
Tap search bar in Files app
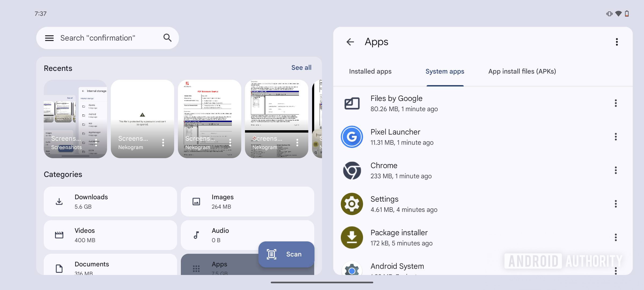107,38
